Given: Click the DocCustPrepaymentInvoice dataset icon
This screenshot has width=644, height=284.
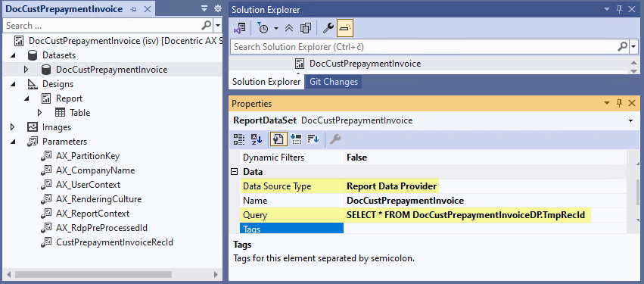Looking at the screenshot, I should tap(46, 70).
